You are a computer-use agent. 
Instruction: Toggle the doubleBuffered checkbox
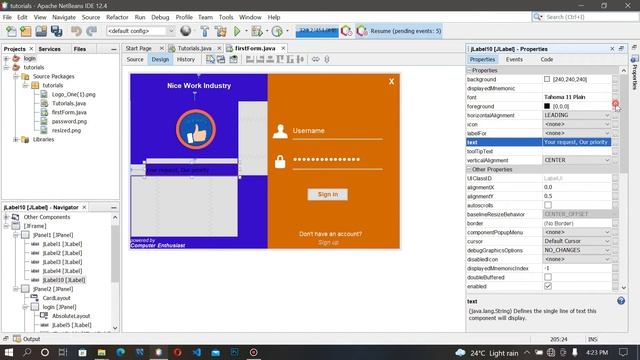pyautogui.click(x=548, y=277)
